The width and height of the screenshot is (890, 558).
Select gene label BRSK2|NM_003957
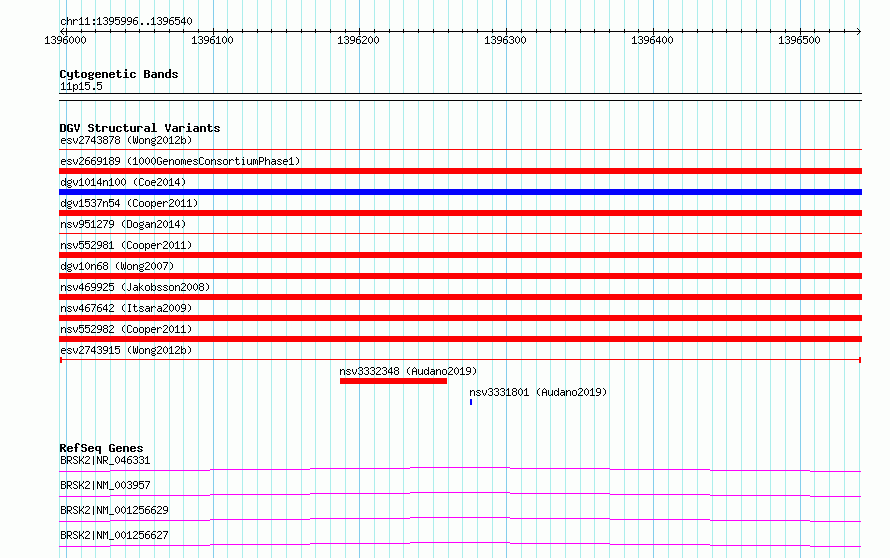pyautogui.click(x=105, y=485)
